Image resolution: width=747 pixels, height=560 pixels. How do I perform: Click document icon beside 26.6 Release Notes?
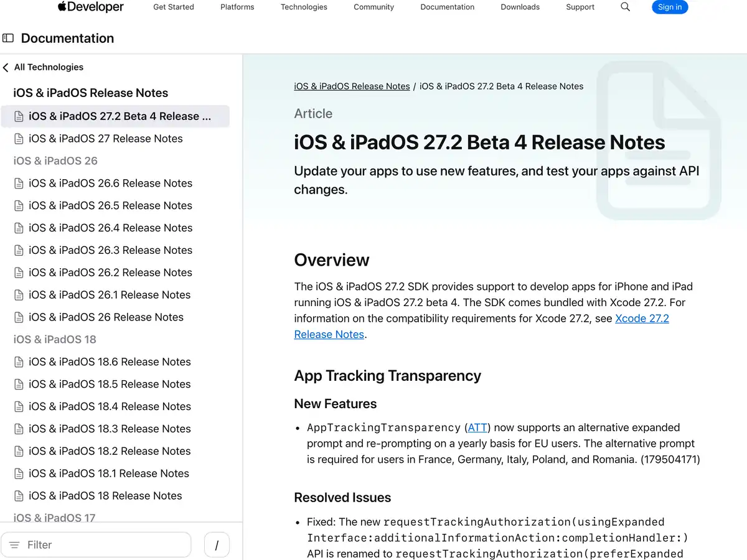point(19,184)
